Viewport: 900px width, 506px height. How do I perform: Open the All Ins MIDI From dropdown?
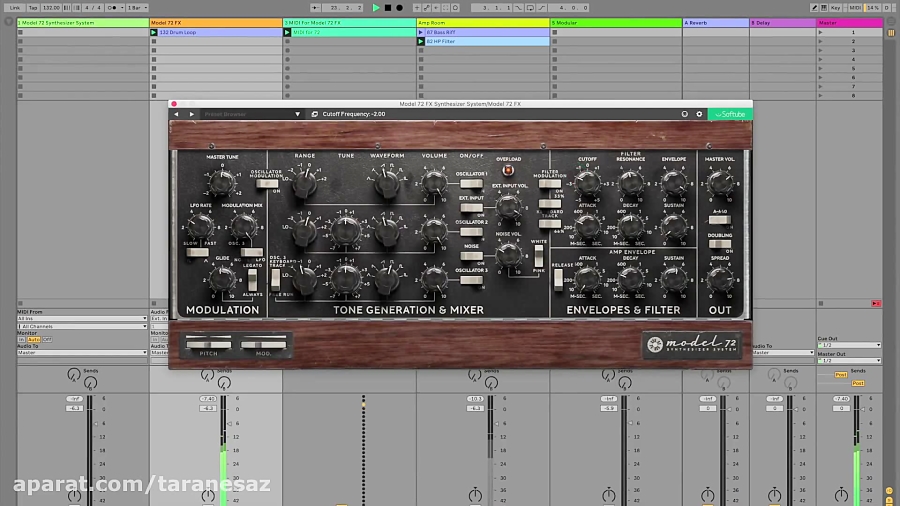pyautogui.click(x=82, y=318)
